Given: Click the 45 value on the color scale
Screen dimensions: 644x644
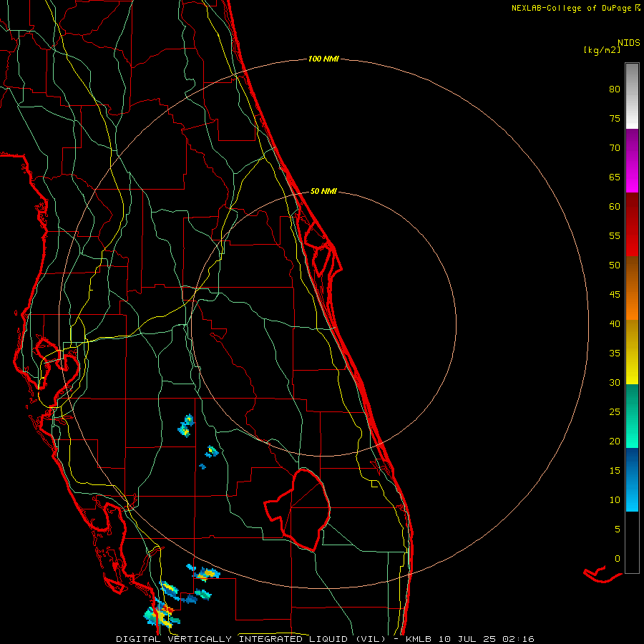Looking at the screenshot, I should pos(615,295).
